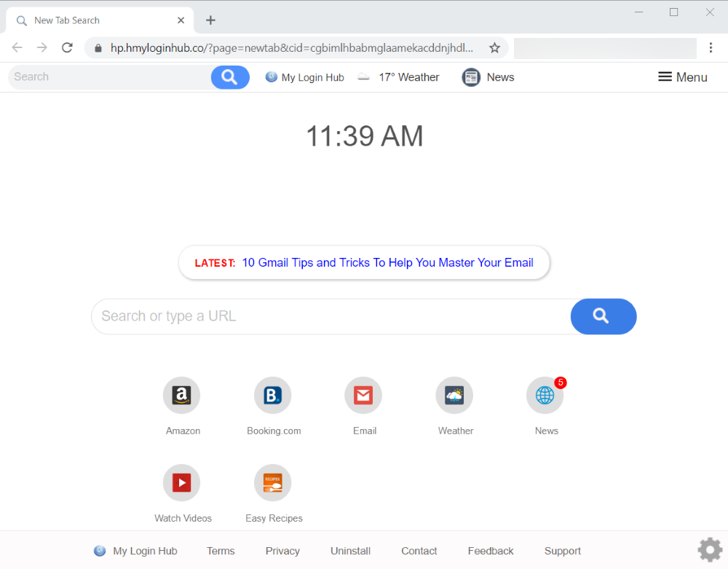
Task: Focus the small Search field in toolbar
Action: [110, 77]
